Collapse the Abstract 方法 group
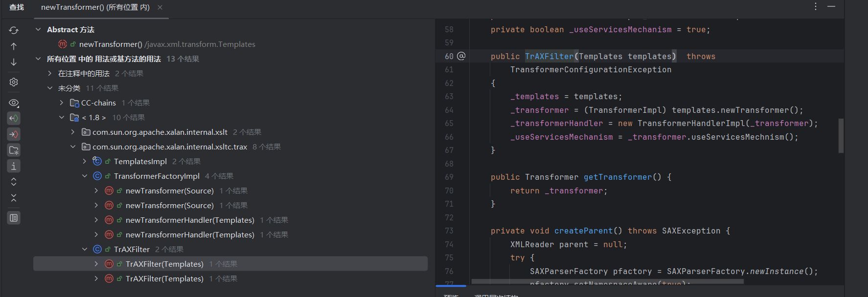 coord(38,30)
